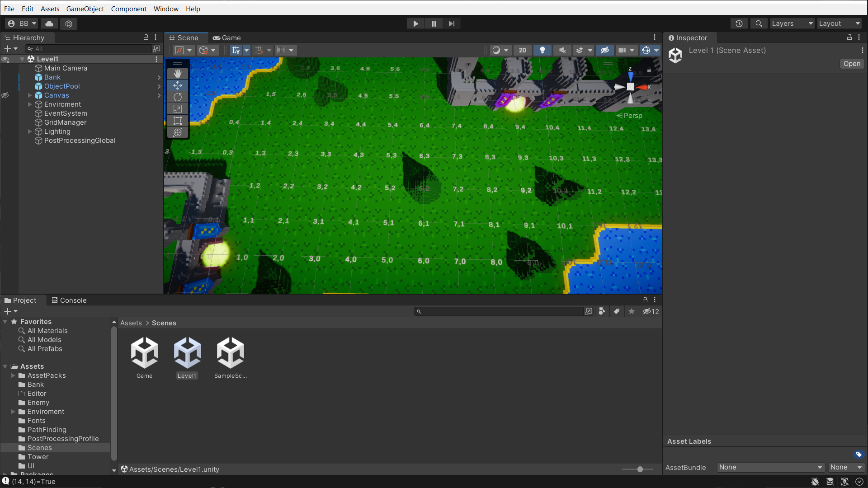Viewport: 868px width, 488px height.
Task: Select the combined Transform tool
Action: click(177, 132)
